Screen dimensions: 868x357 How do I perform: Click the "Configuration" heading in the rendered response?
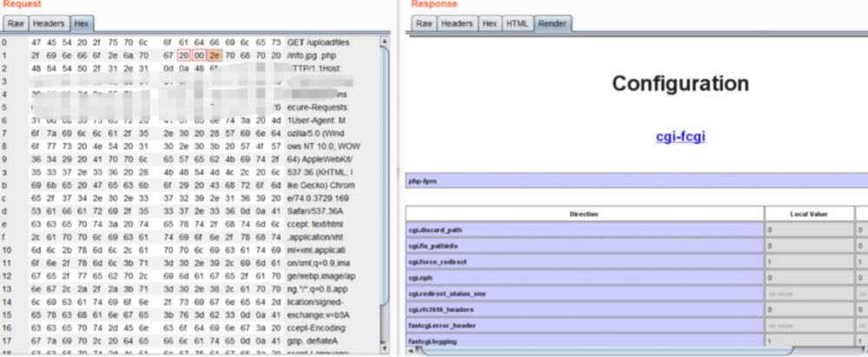[x=681, y=83]
